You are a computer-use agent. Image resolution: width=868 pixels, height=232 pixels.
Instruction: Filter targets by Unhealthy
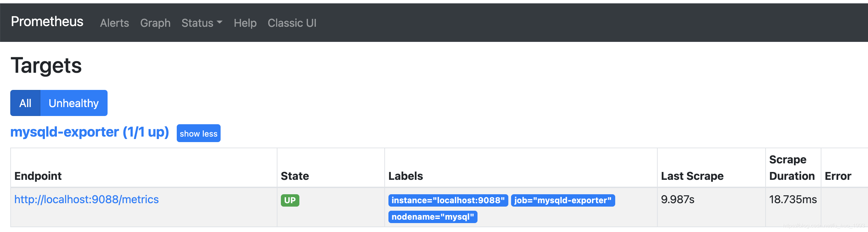point(74,103)
